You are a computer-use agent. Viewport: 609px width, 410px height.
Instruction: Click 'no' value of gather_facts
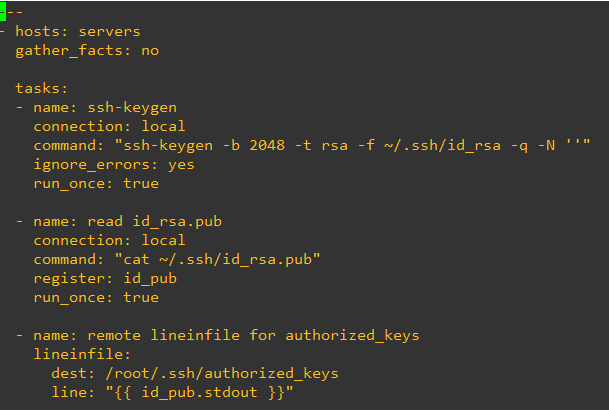point(149,49)
